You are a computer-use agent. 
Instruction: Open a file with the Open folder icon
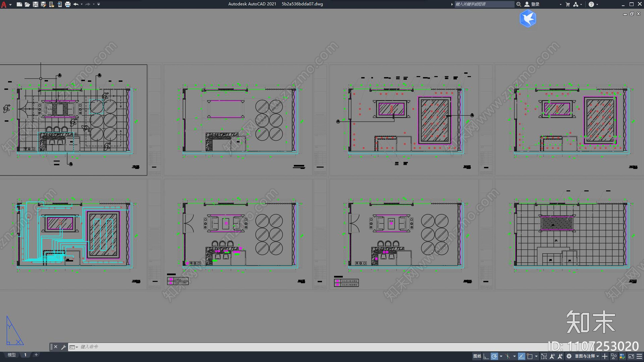[27, 4]
